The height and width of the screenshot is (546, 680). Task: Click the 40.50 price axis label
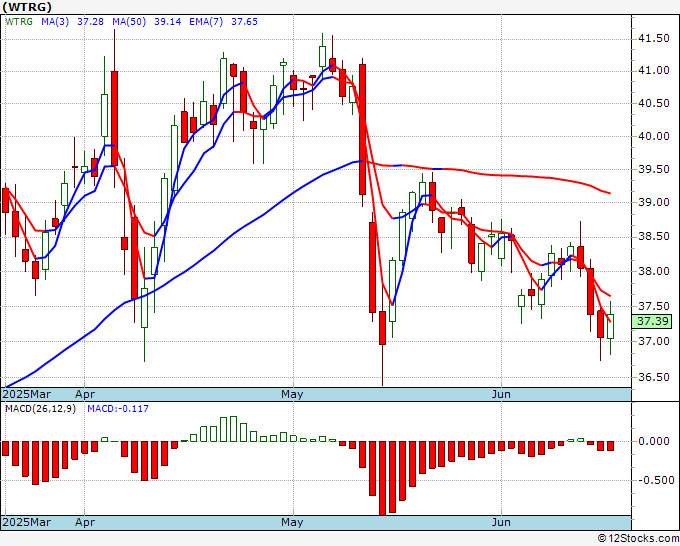tap(654, 103)
